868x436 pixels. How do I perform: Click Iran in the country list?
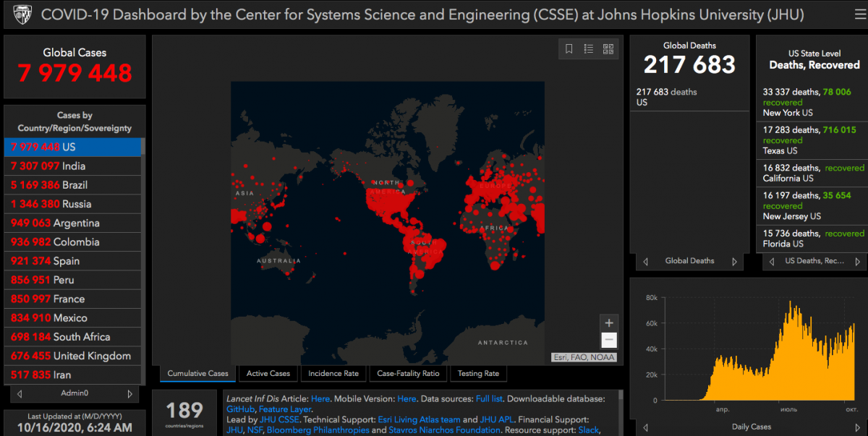72,375
